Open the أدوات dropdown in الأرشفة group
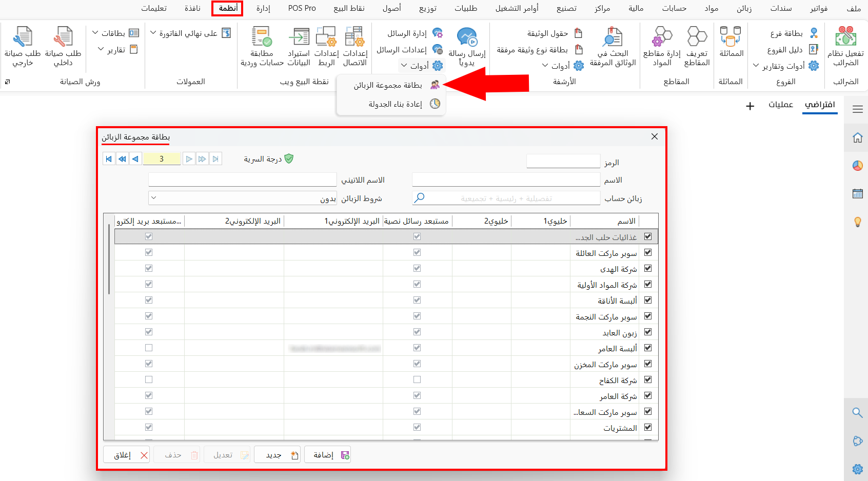The image size is (868, 481). click(563, 66)
